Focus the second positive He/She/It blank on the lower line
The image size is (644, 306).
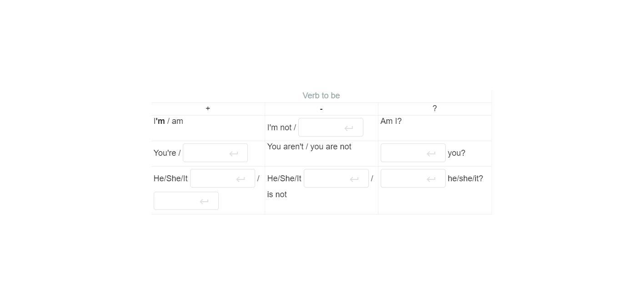click(177, 201)
